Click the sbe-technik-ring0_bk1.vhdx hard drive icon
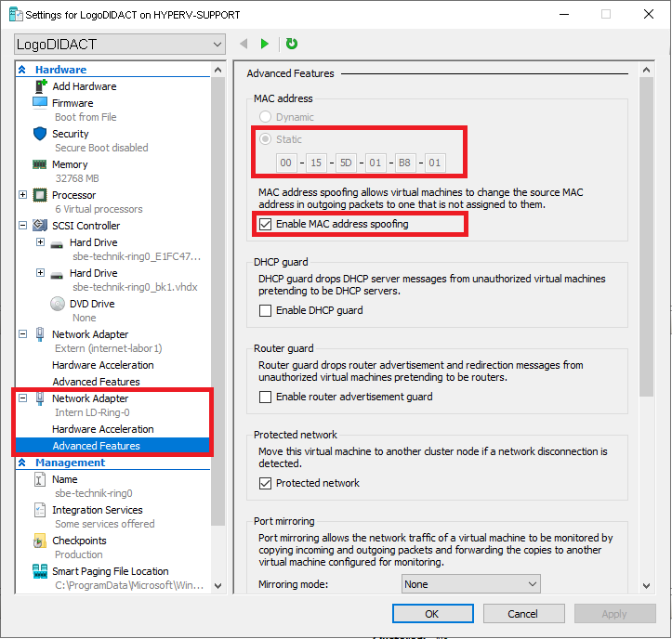672x639 pixels. click(x=57, y=276)
